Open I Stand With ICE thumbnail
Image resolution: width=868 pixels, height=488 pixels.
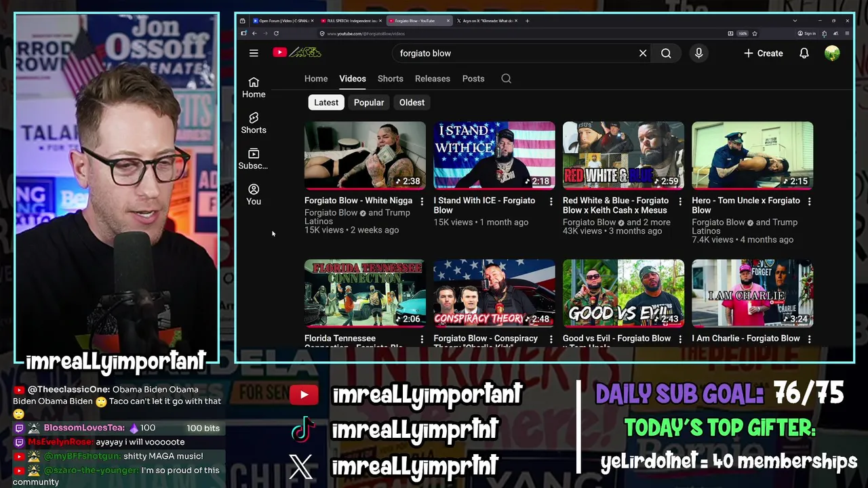coord(494,155)
